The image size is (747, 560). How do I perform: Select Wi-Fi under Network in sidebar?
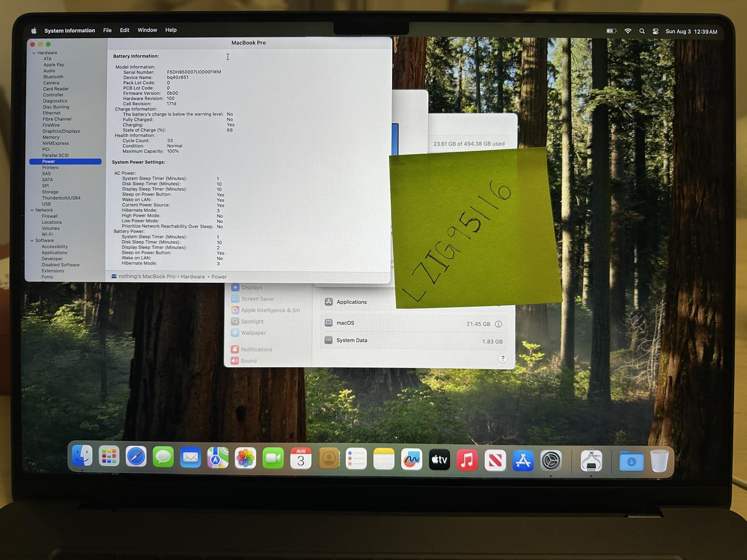coord(47,234)
